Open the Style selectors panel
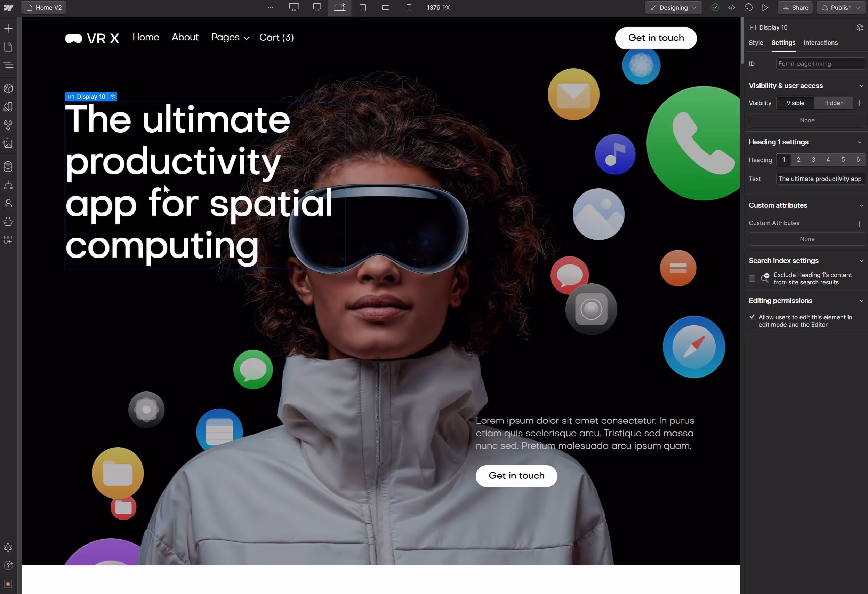The height and width of the screenshot is (594, 868). pyautogui.click(x=8, y=107)
